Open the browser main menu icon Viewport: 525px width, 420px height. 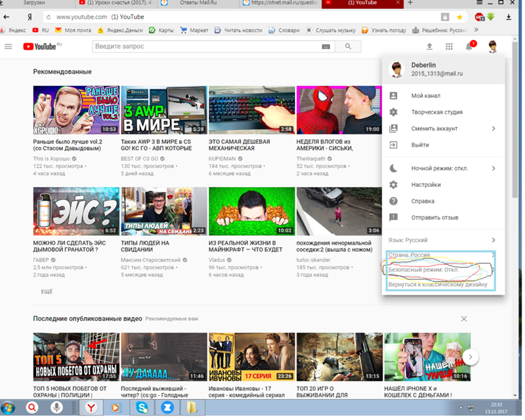tap(480, 3)
